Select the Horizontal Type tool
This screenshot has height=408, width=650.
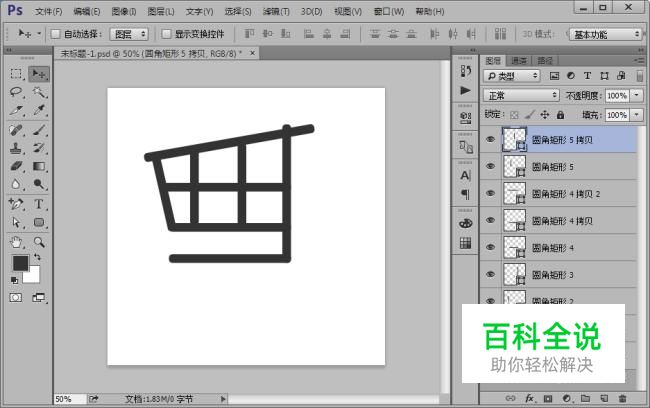pyautogui.click(x=39, y=204)
